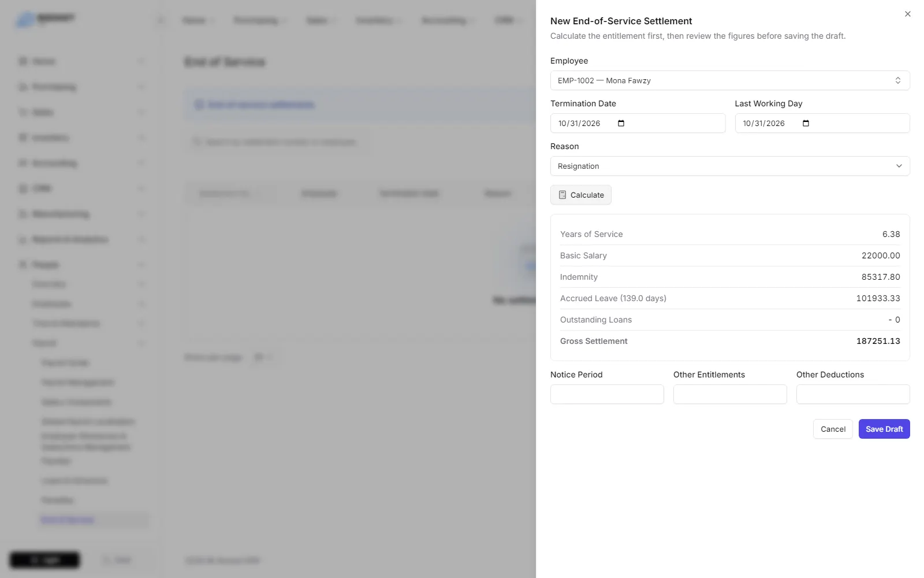This screenshot has height=578, width=924.
Task: Focus the Other Entitlements input field
Action: tap(730, 394)
